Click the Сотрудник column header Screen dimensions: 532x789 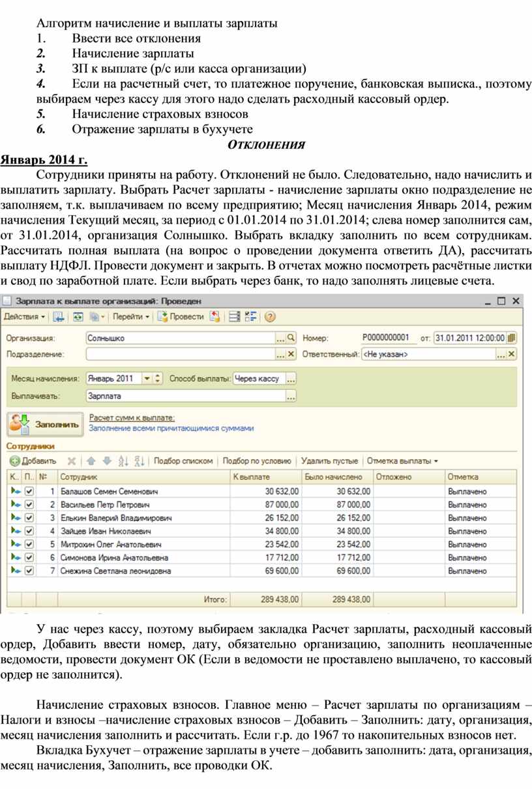pyautogui.click(x=143, y=477)
